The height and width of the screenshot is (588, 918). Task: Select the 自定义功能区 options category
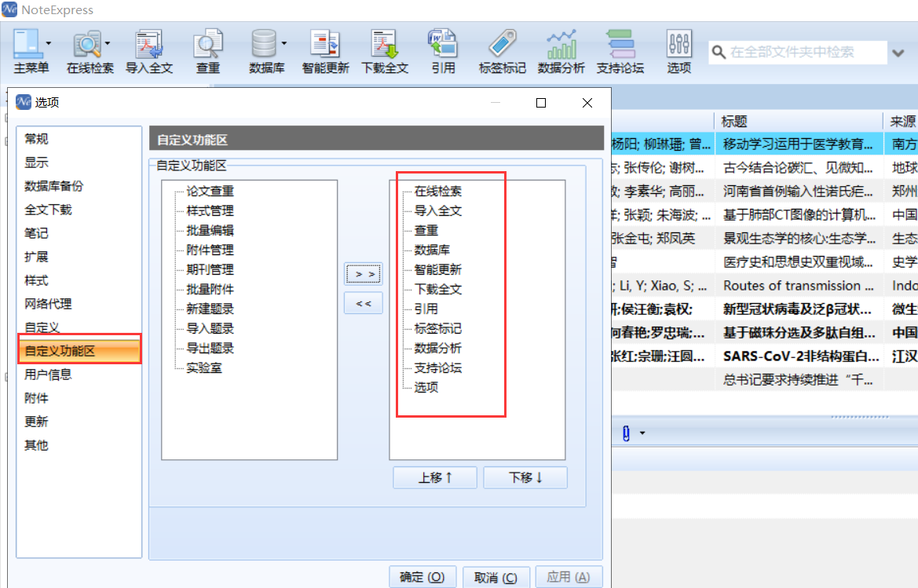(x=79, y=350)
